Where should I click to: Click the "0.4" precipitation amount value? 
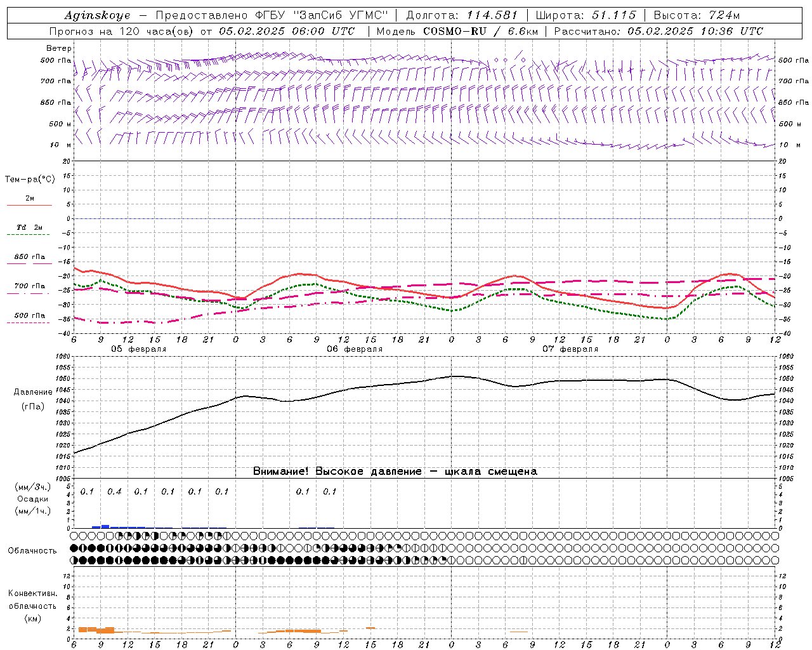114,492
